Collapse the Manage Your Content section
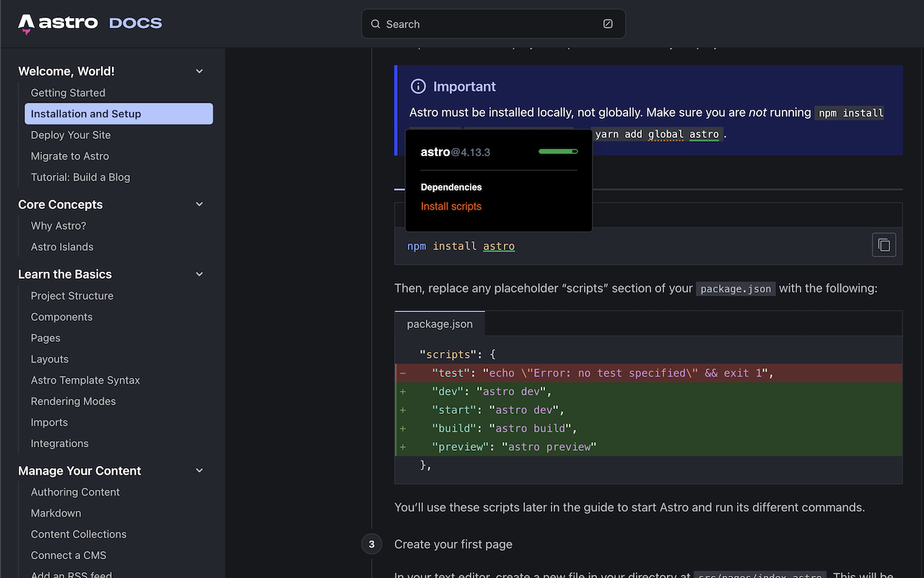Screen dimensions: 924x578 200,471
